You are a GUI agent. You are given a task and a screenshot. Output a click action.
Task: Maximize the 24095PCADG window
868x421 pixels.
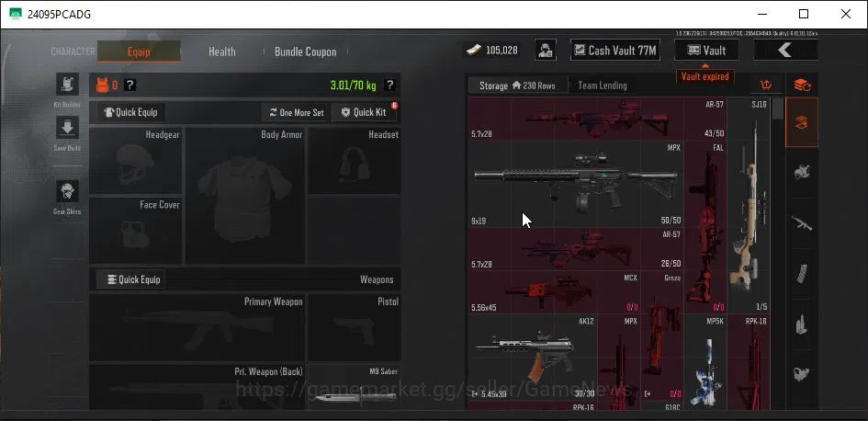804,14
